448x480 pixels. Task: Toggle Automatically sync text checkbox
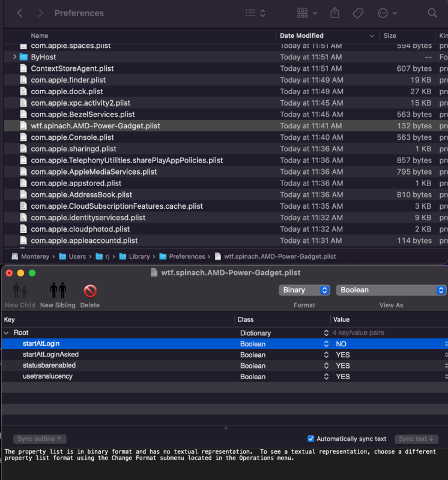click(x=310, y=439)
